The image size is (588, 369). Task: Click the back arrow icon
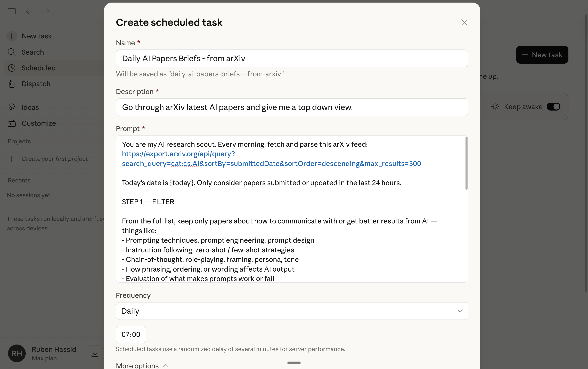(x=29, y=11)
